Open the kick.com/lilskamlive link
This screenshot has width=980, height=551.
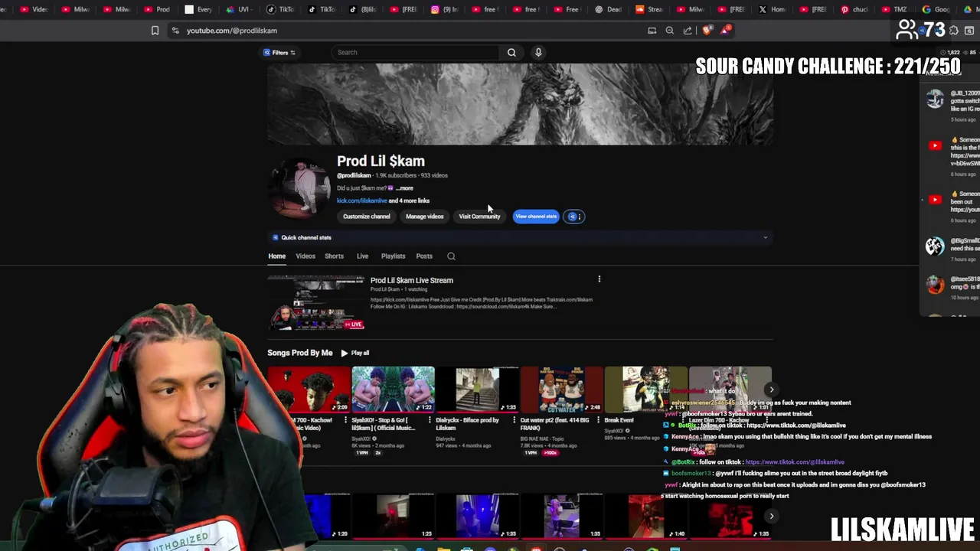(361, 201)
